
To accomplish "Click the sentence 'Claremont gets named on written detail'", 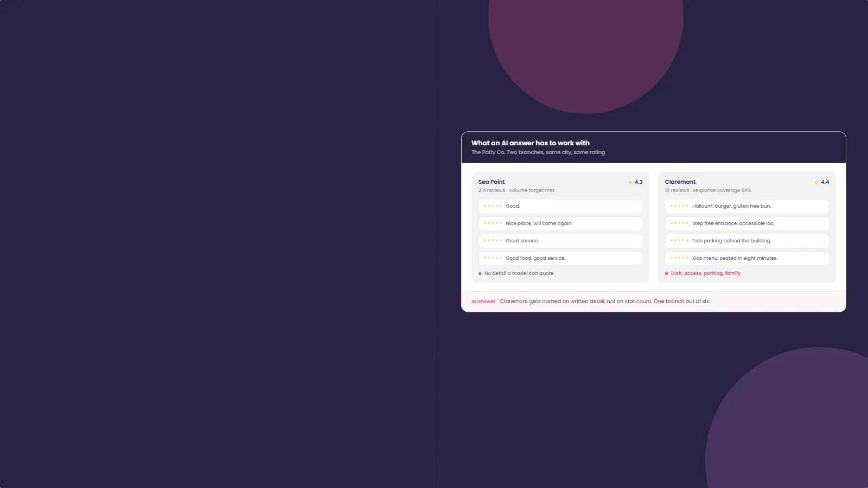I will point(552,301).
